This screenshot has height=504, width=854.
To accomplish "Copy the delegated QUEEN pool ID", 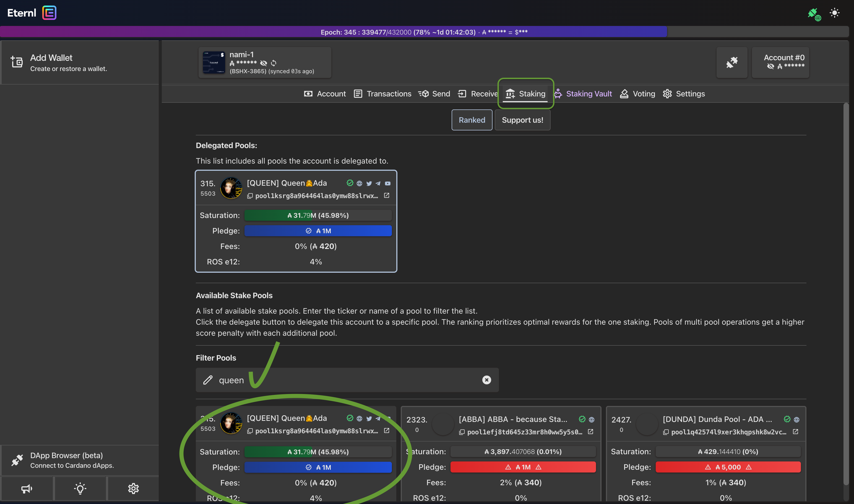I will 250,196.
